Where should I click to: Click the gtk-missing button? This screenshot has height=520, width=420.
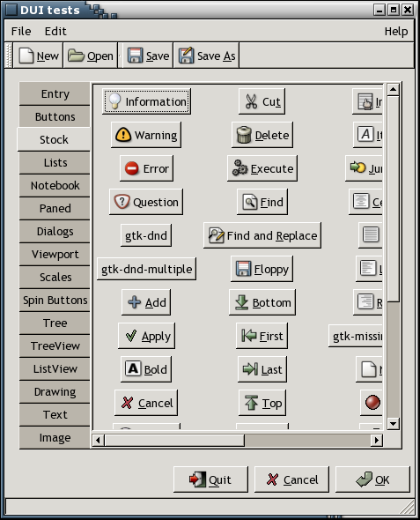pyautogui.click(x=356, y=336)
